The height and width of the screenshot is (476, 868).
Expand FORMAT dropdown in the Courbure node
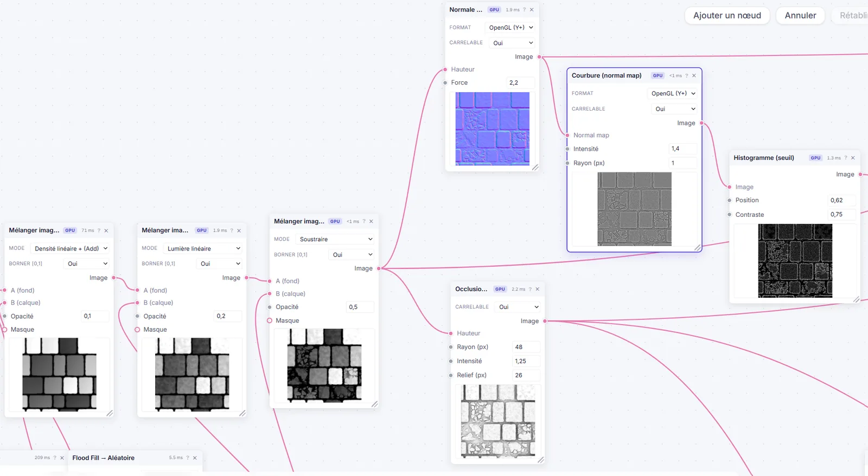673,93
